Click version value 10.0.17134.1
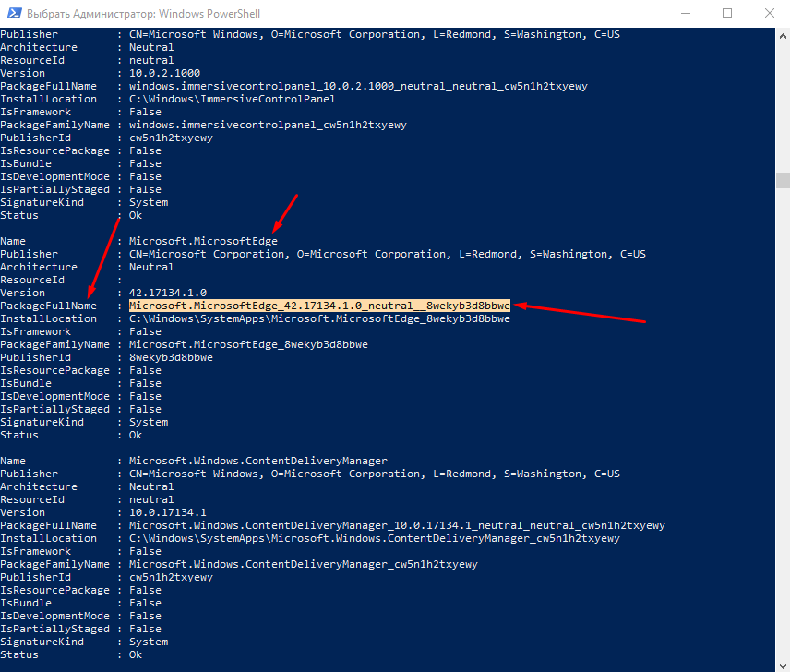 pyautogui.click(x=168, y=512)
